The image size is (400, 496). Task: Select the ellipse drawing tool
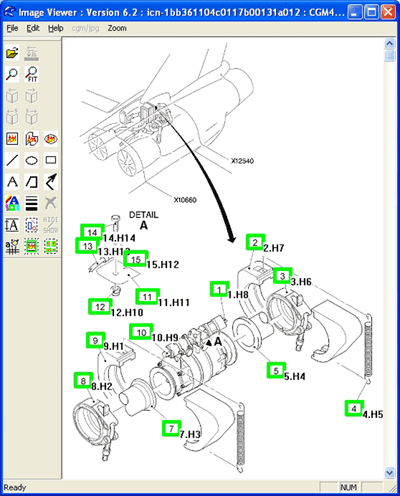pyautogui.click(x=32, y=160)
